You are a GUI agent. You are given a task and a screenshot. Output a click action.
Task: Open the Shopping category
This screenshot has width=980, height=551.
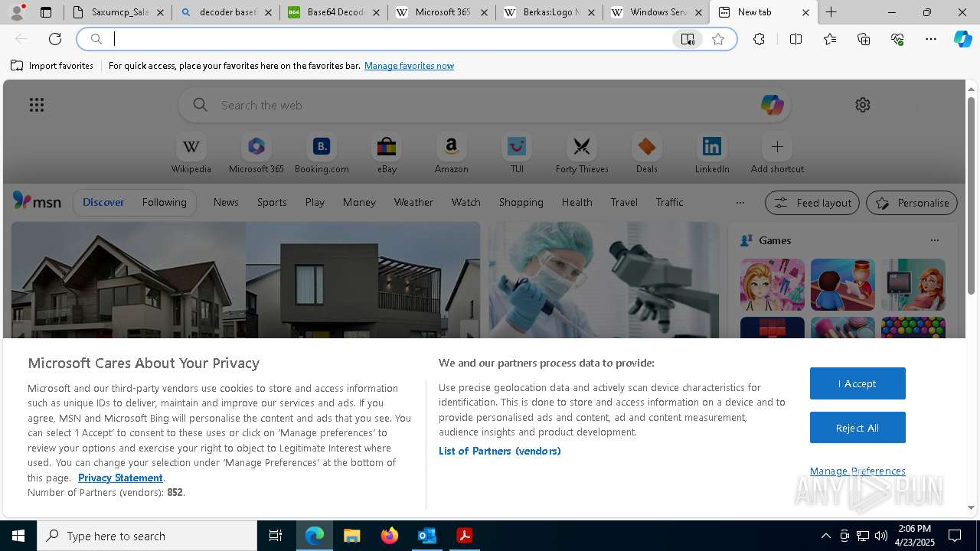click(x=521, y=202)
